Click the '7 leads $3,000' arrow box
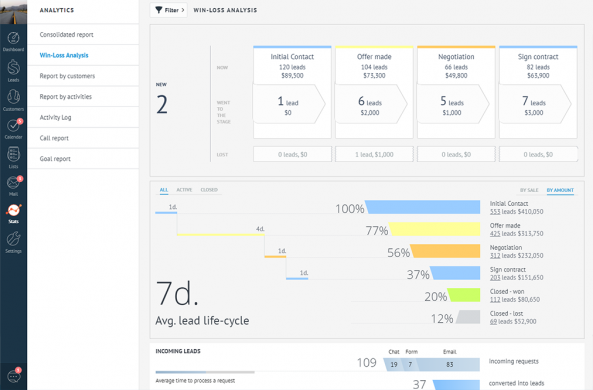The image size is (593, 390). pyautogui.click(x=535, y=104)
